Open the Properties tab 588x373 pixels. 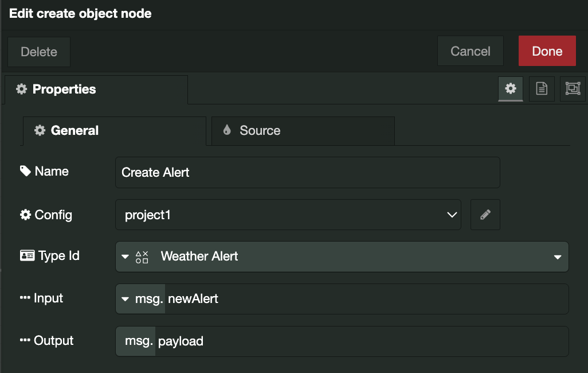(x=96, y=90)
